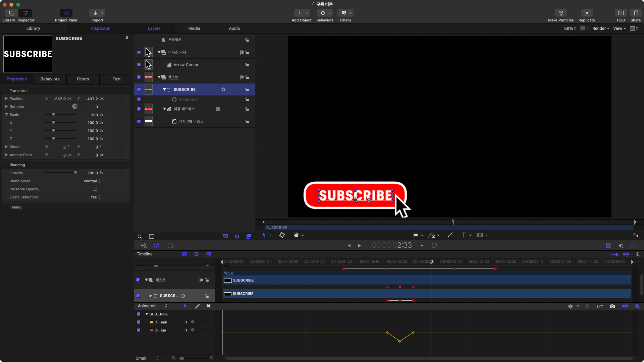Image resolution: width=644 pixels, height=362 pixels.
Task: Click the Replicate toolbar icon
Action: (587, 13)
